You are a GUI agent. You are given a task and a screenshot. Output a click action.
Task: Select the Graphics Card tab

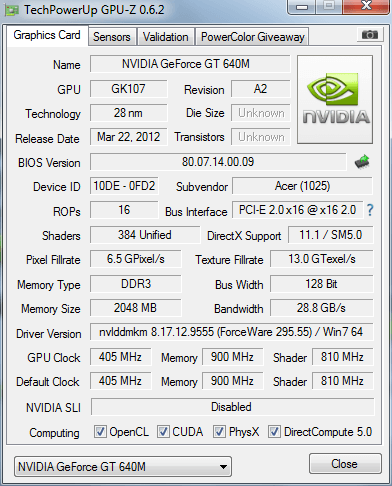click(x=47, y=35)
